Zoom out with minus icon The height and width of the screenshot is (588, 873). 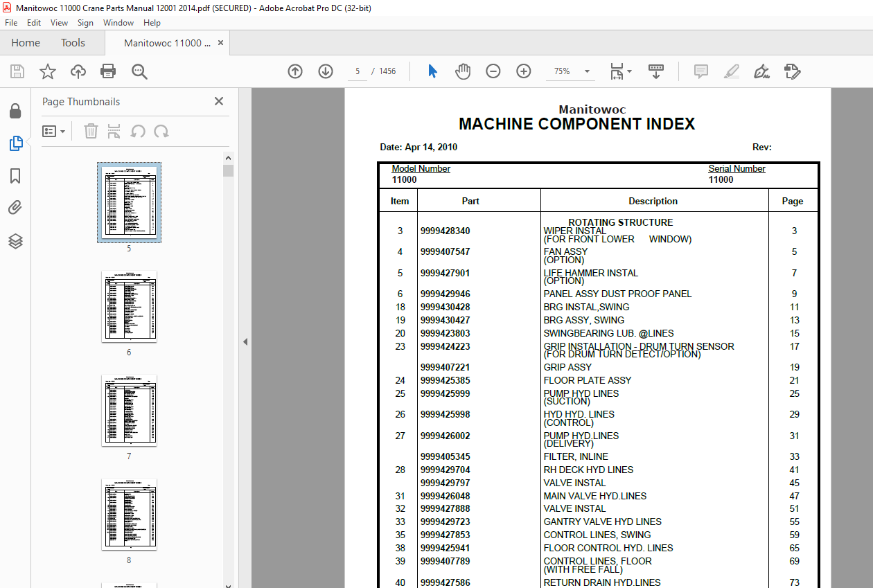click(x=493, y=71)
